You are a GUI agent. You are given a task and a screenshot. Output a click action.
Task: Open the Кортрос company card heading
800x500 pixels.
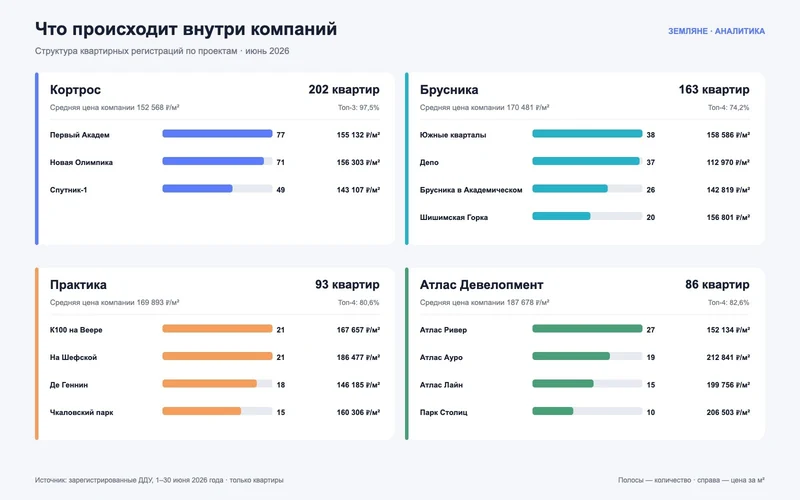pyautogui.click(x=76, y=90)
